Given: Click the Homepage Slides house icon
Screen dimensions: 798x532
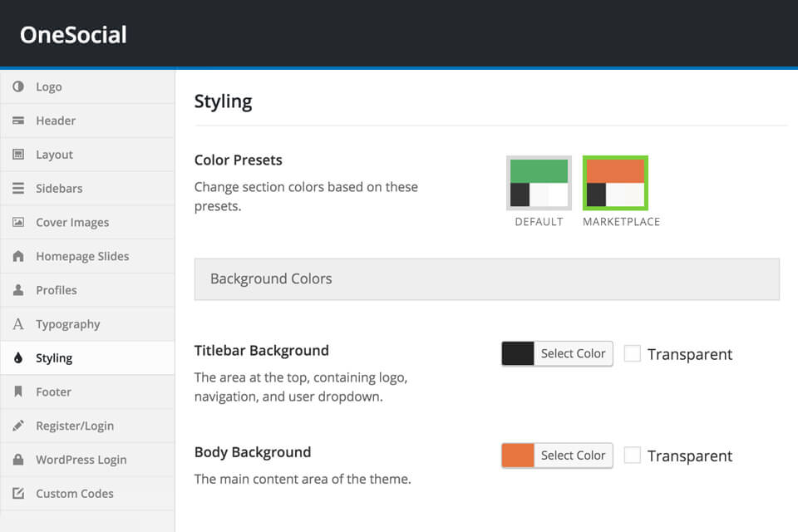Looking at the screenshot, I should 18,256.
